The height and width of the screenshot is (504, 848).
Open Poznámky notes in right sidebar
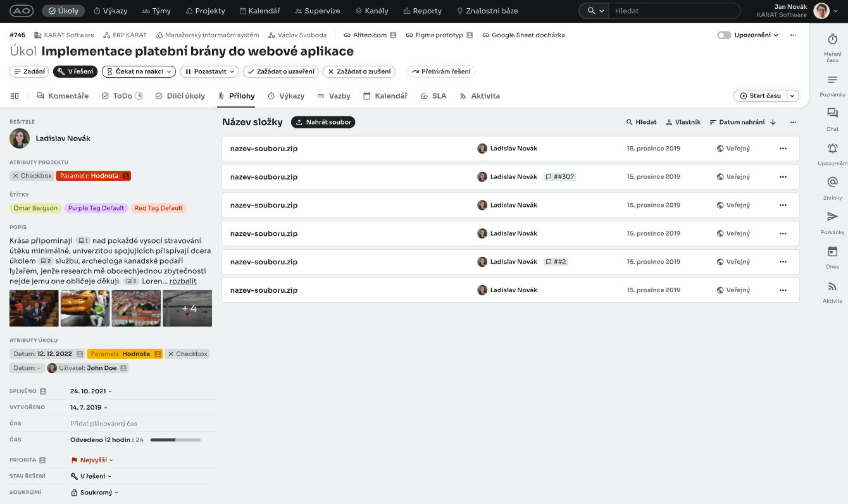832,80
